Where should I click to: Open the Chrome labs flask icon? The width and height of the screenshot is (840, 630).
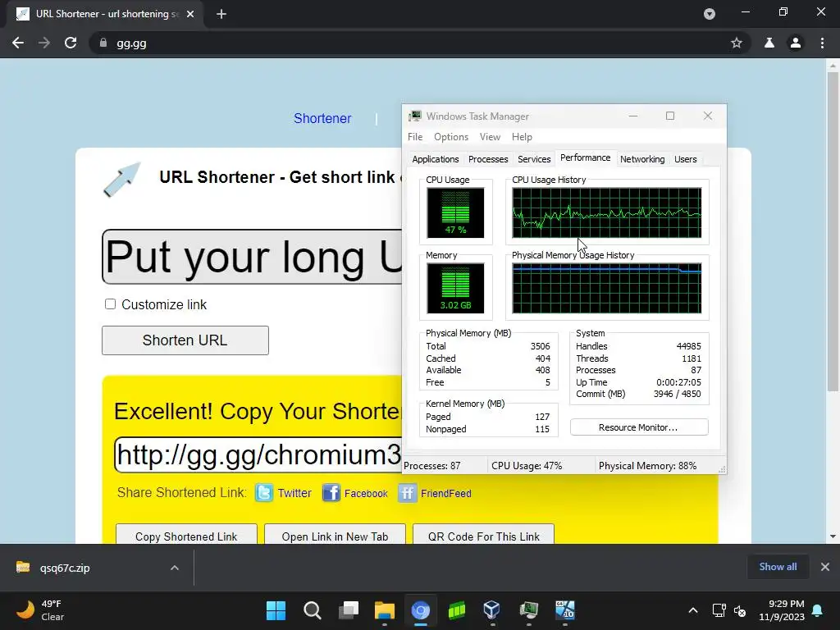(x=769, y=43)
